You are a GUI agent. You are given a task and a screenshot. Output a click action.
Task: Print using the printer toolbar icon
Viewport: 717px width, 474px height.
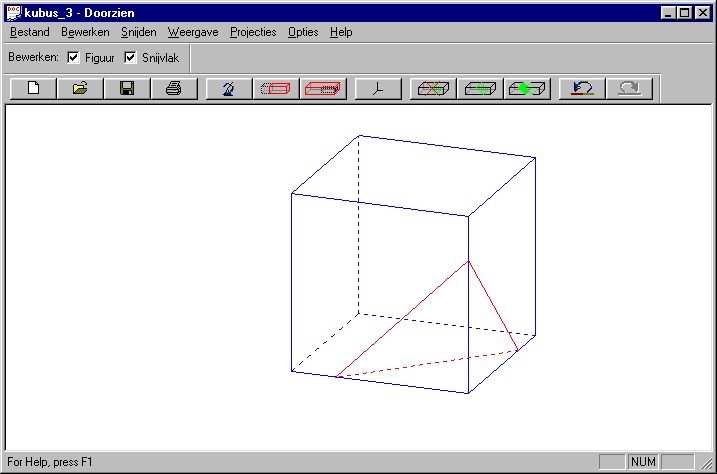(x=174, y=88)
